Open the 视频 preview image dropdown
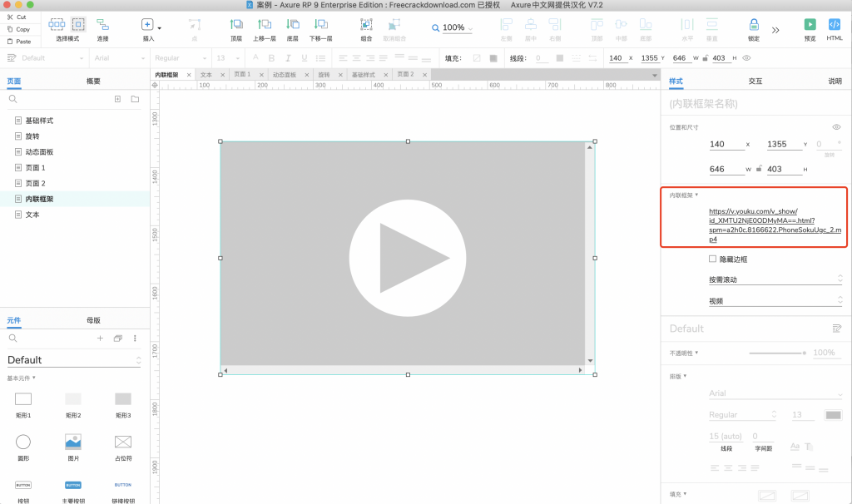Viewport: 852px width, 504px height. [x=775, y=301]
